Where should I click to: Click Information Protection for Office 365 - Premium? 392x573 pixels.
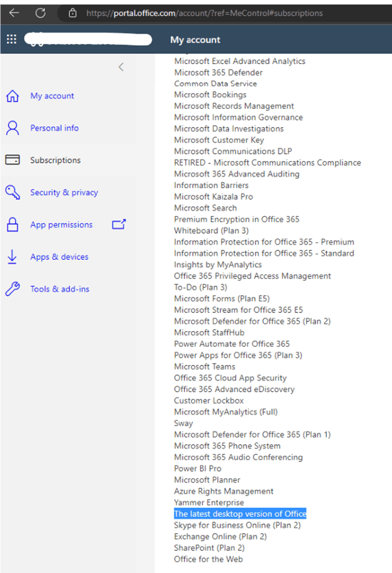264,242
